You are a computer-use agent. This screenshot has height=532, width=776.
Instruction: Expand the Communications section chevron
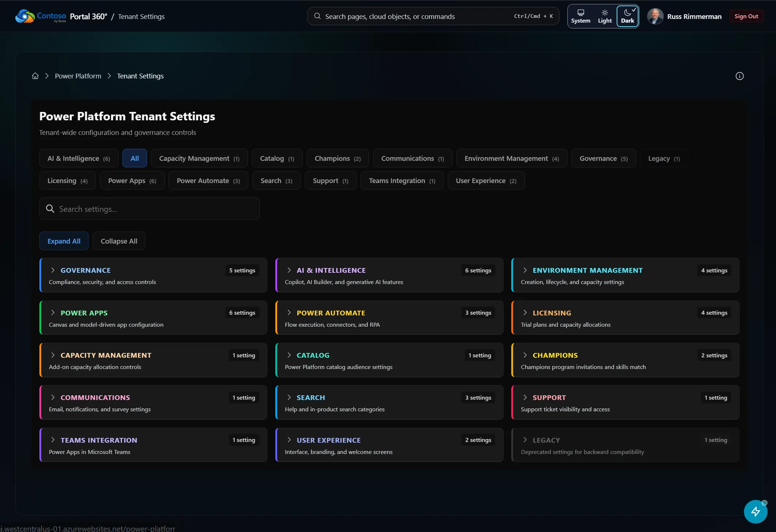(x=53, y=397)
